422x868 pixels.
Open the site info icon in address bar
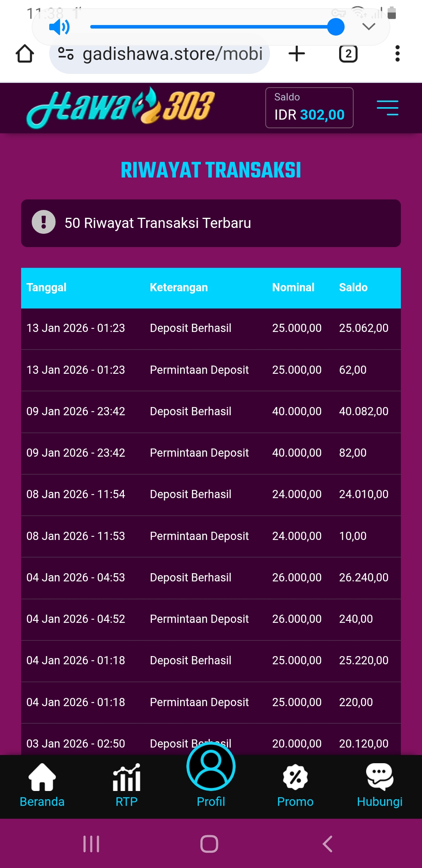[x=66, y=54]
